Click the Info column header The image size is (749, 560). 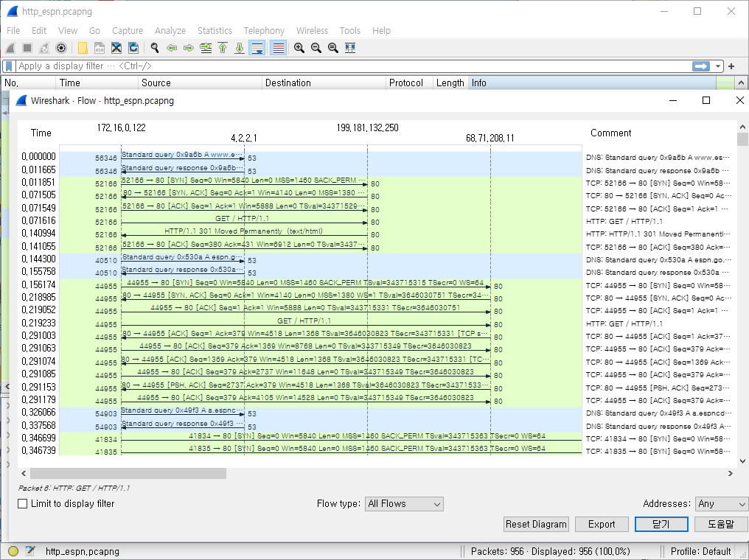(x=592, y=83)
